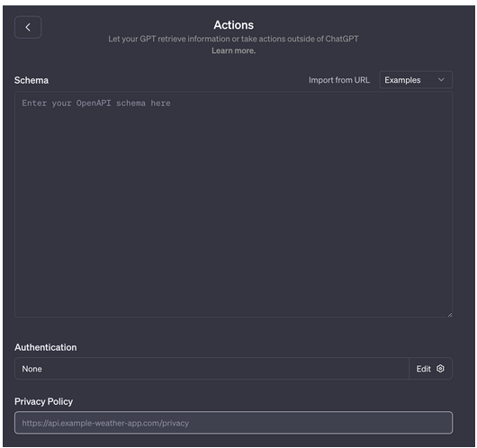Click the Privacy Policy section label

[x=43, y=401]
